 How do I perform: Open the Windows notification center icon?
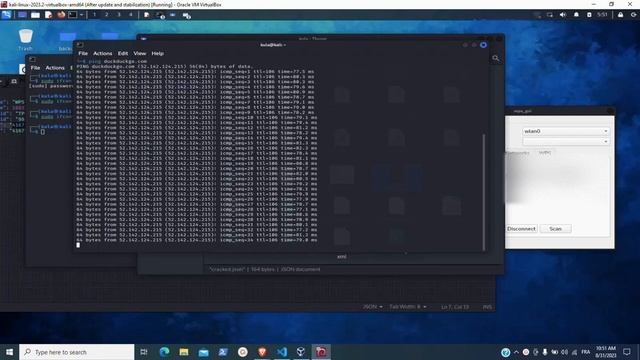627,352
